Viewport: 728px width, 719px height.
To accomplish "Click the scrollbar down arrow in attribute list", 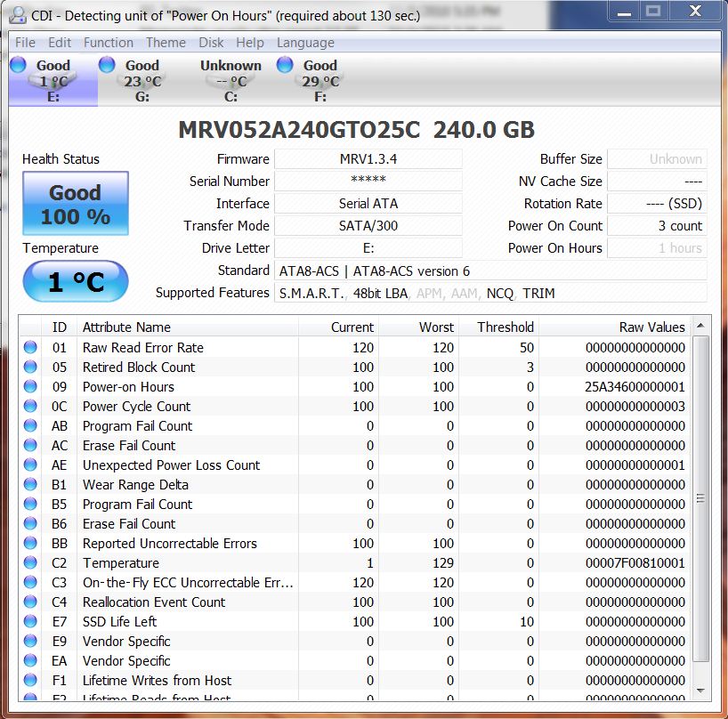I will pos(701,690).
